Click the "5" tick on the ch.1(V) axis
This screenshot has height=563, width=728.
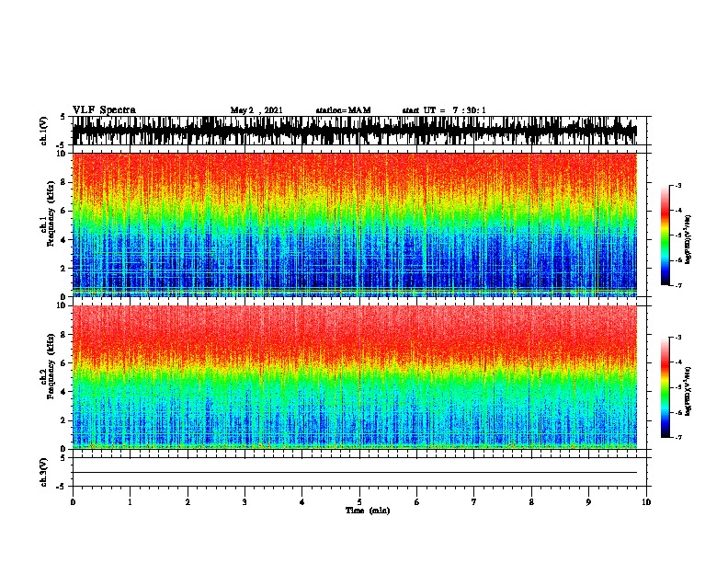point(63,117)
